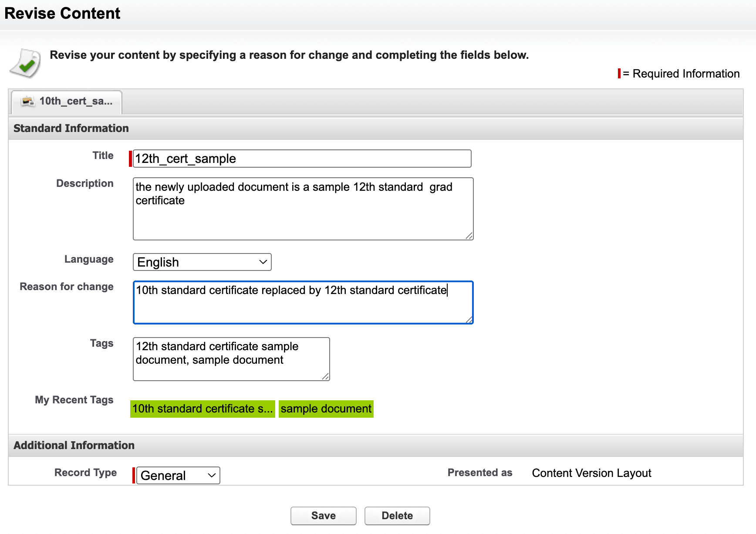756x534 pixels.
Task: Click the Language dropdown chevron arrow
Action: pos(262,262)
